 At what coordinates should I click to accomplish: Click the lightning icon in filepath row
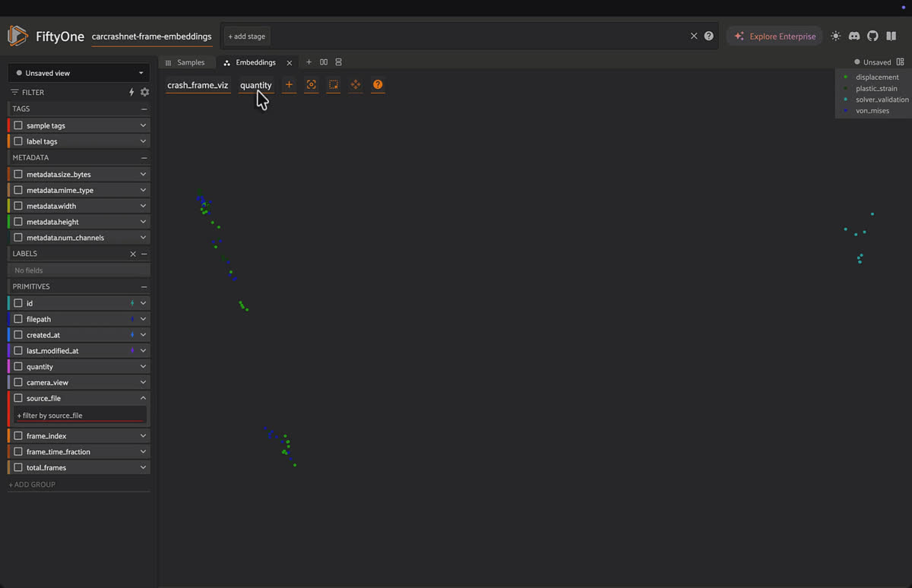[x=132, y=319]
